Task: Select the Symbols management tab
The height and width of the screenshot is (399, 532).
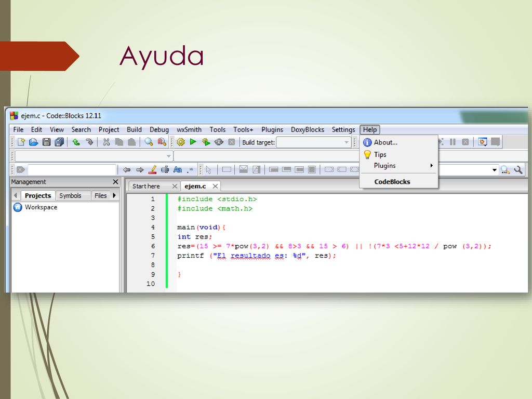Action: [70, 196]
